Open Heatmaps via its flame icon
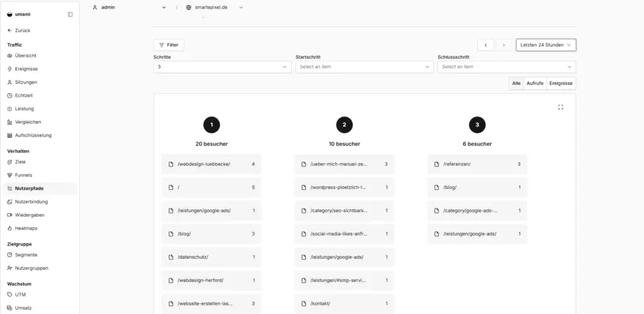This screenshot has height=314, width=644. click(x=10, y=228)
